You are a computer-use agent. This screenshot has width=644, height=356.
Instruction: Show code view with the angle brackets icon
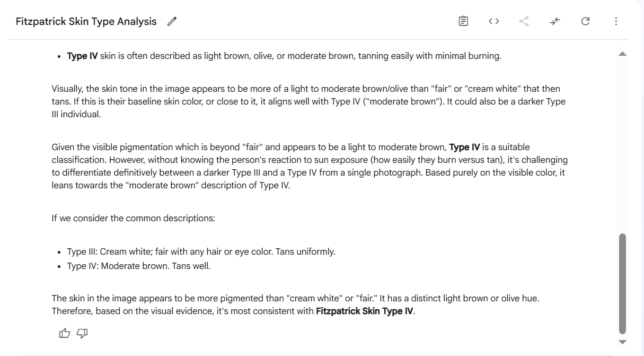point(494,21)
